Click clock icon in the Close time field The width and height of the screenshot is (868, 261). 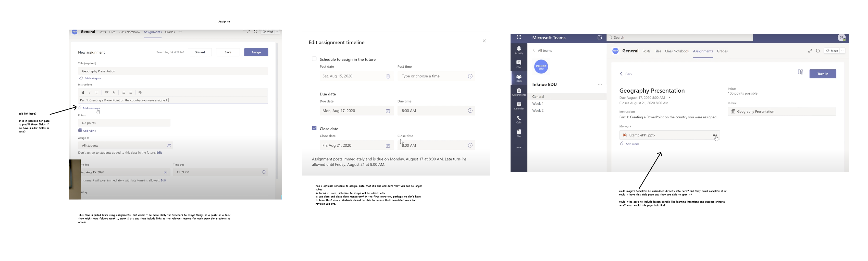[470, 145]
